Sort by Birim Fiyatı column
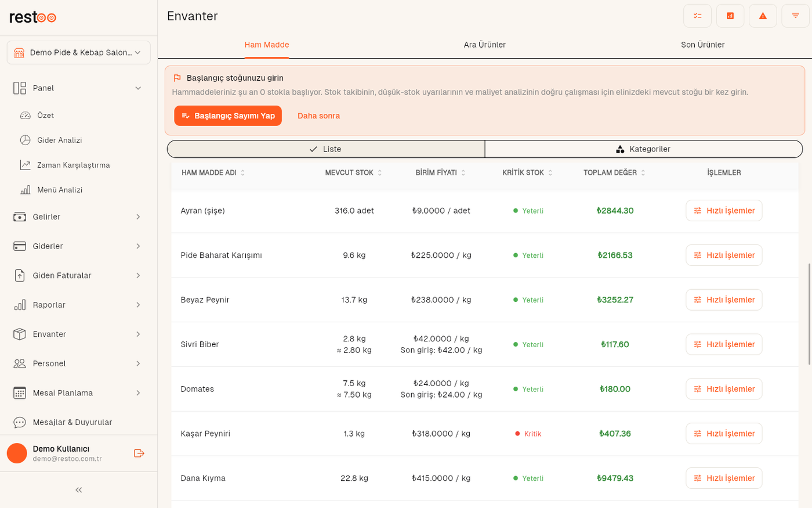Screen dimensions: 812x508 [440, 173]
